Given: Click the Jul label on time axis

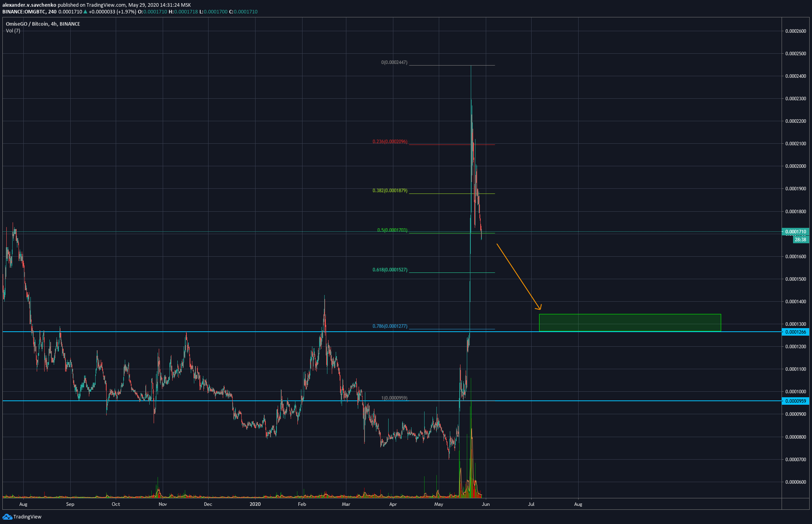Looking at the screenshot, I should pos(531,504).
